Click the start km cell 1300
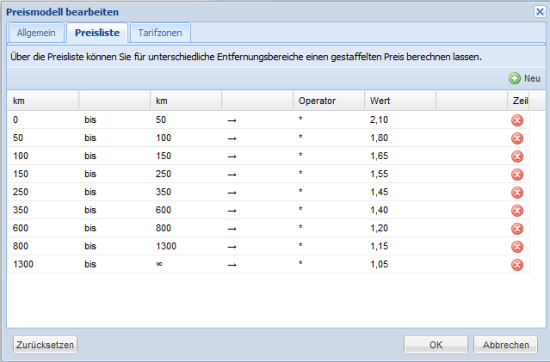The width and height of the screenshot is (550, 362). (x=43, y=264)
